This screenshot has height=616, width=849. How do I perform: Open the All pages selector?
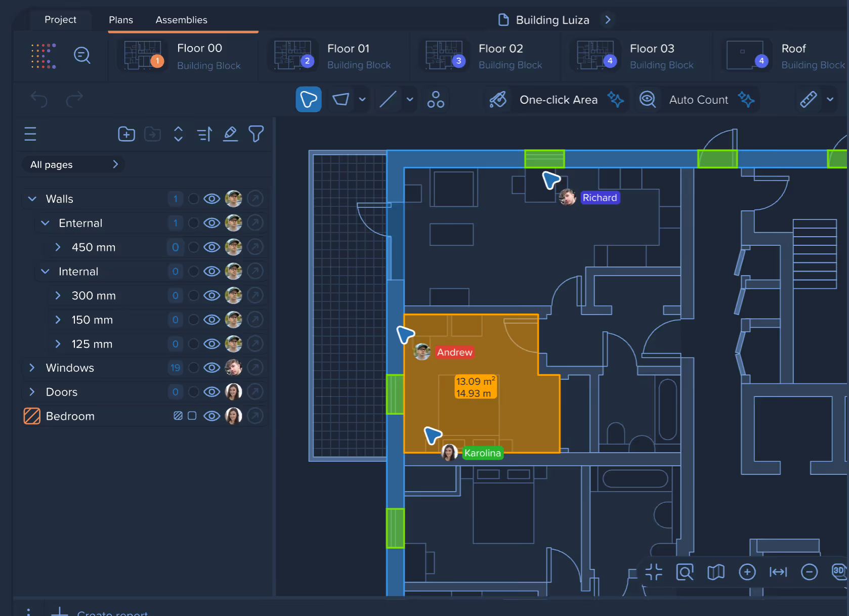point(72,164)
